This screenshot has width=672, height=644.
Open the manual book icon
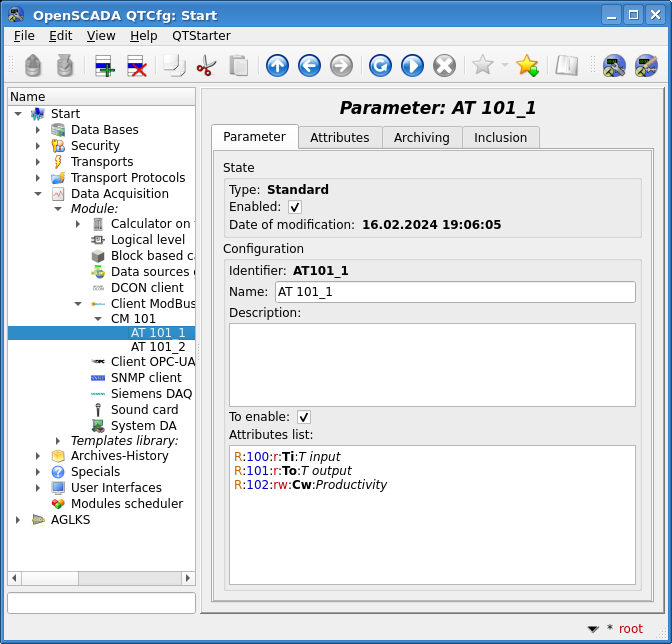pos(567,66)
